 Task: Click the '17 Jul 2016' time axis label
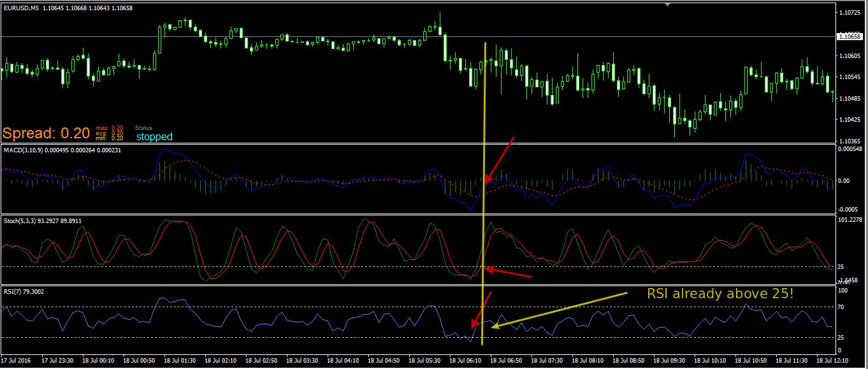[16, 360]
